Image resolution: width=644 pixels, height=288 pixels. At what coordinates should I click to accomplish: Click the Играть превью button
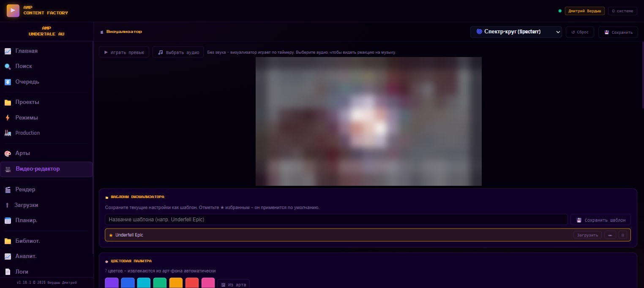(x=124, y=52)
